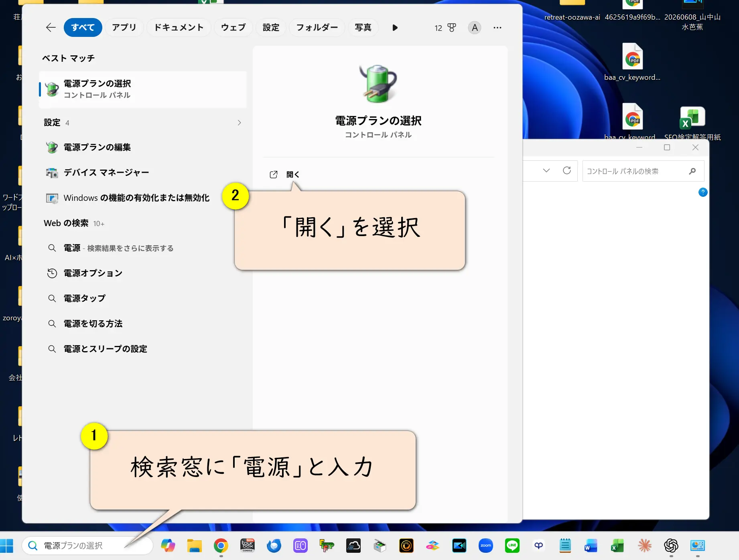The height and width of the screenshot is (560, 739).
Task: Switch to the ウェブ filter tab
Action: point(233,28)
